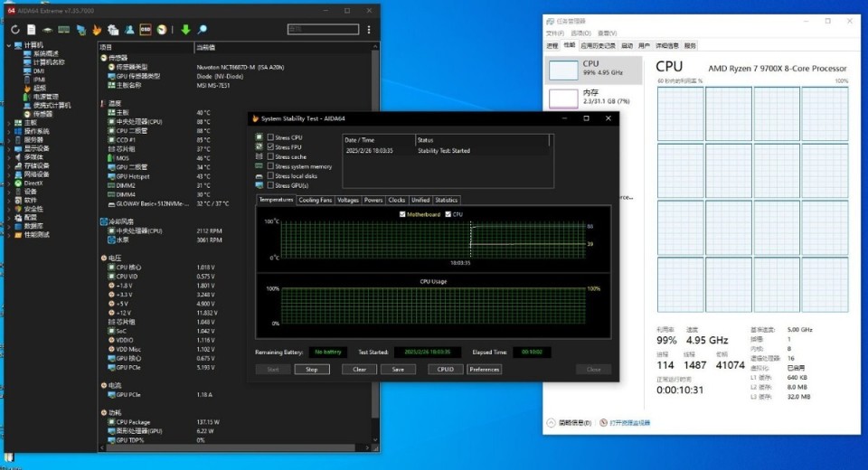Click the green memory module toolbar icon
Viewport: 868px width, 470px height.
tap(64, 30)
